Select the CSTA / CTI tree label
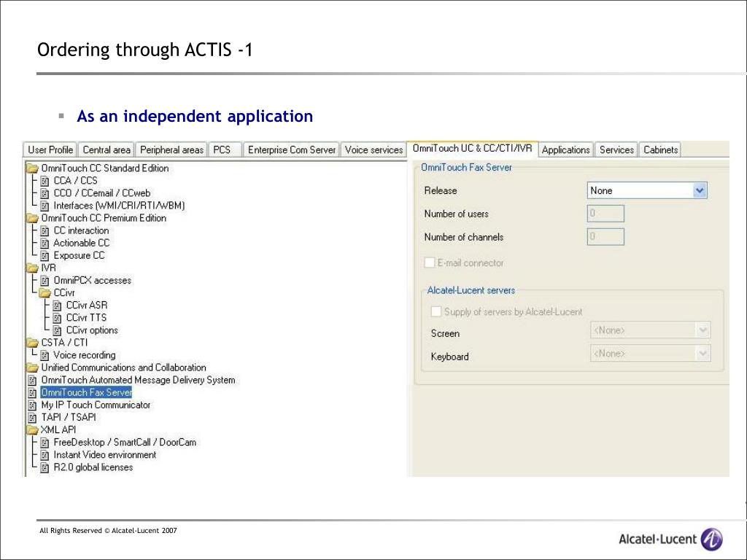The height and width of the screenshot is (560, 747). 64,343
